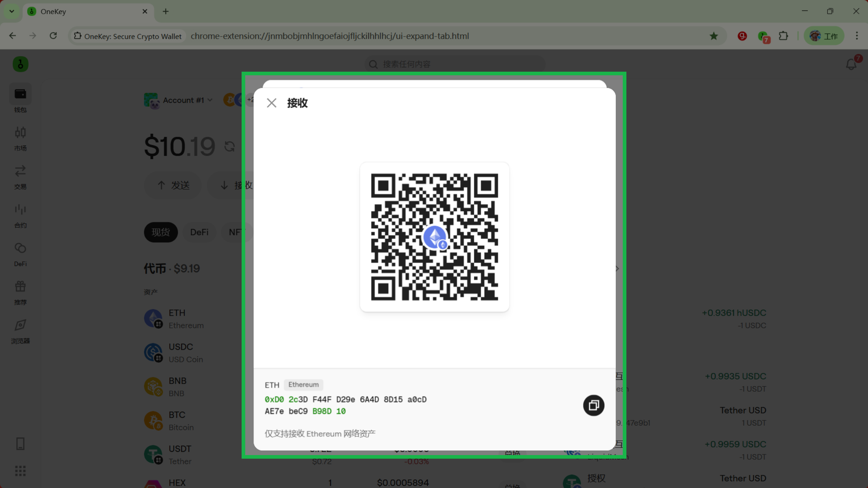Open the 市场 market section in the sidebar

coord(20,138)
